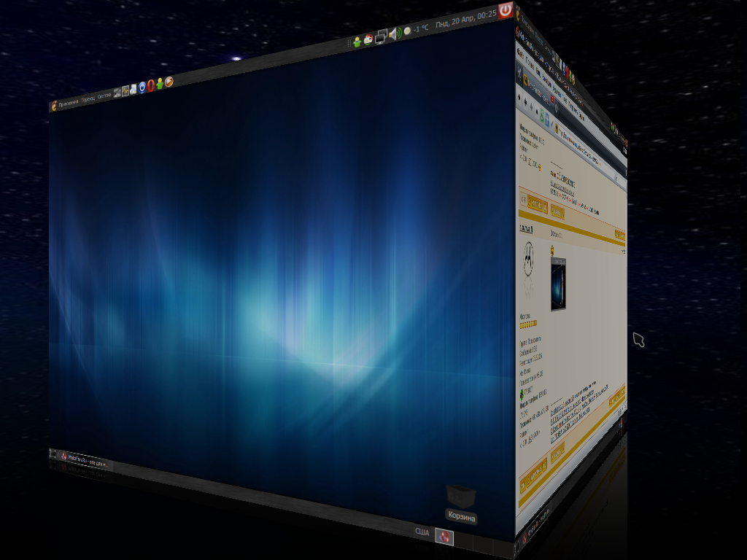Image resolution: width=747 pixels, height=560 pixels.
Task: Open the weather applet showing -1 °C
Action: pyautogui.click(x=416, y=29)
